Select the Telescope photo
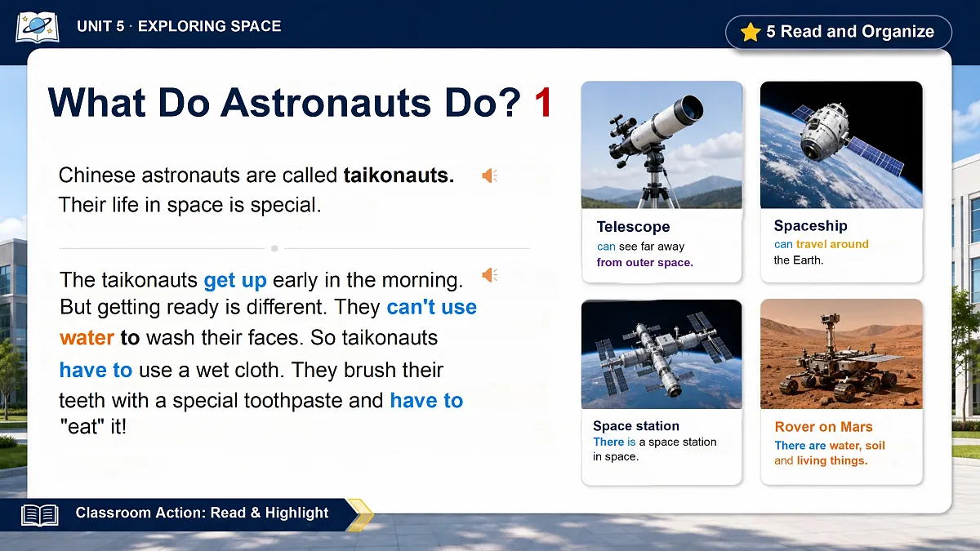The image size is (980, 551). point(661,145)
